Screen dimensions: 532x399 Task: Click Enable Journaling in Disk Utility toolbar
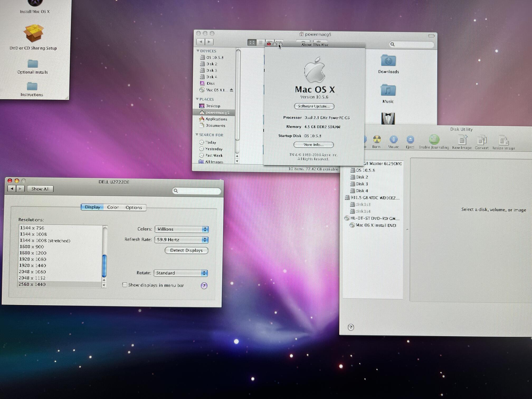point(434,142)
